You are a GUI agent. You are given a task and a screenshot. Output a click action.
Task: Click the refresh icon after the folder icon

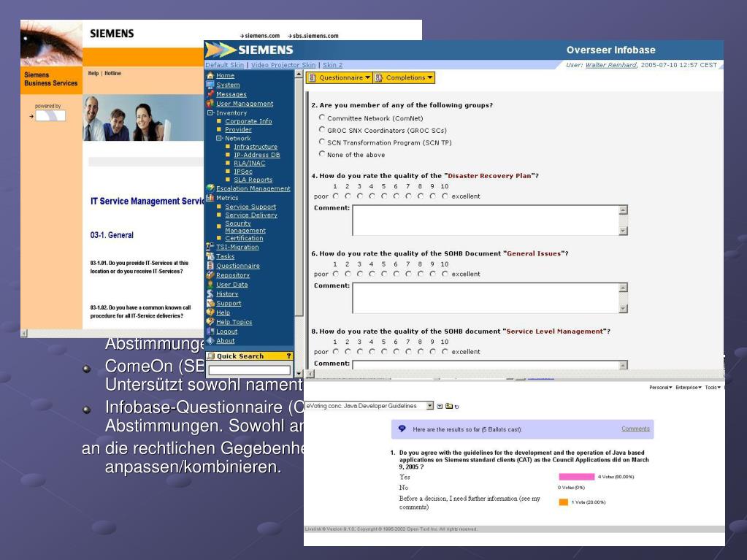pos(457,407)
